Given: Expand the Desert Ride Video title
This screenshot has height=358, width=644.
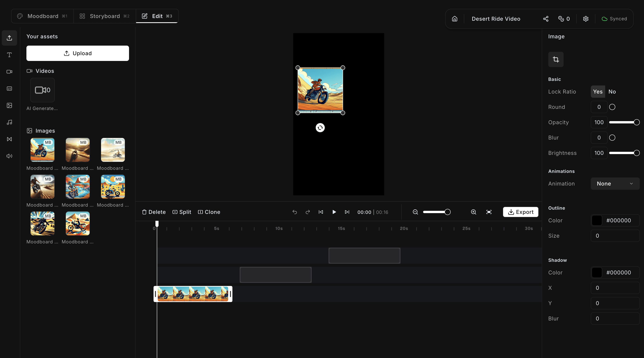Looking at the screenshot, I should tap(496, 19).
